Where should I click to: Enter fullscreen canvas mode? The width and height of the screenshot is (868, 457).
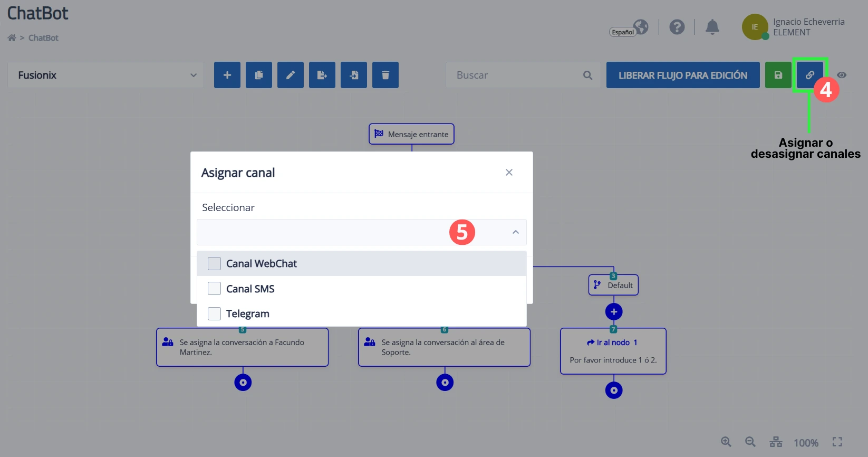(837, 442)
